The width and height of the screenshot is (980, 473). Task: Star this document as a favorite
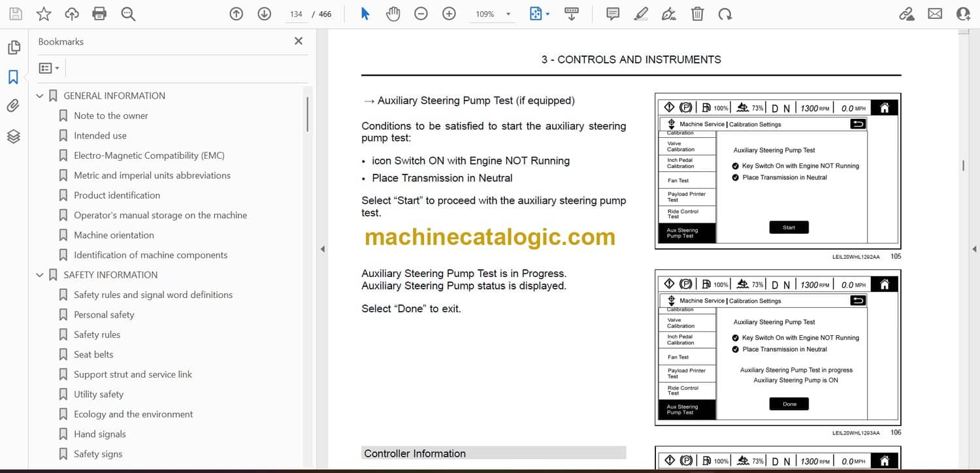click(44, 14)
